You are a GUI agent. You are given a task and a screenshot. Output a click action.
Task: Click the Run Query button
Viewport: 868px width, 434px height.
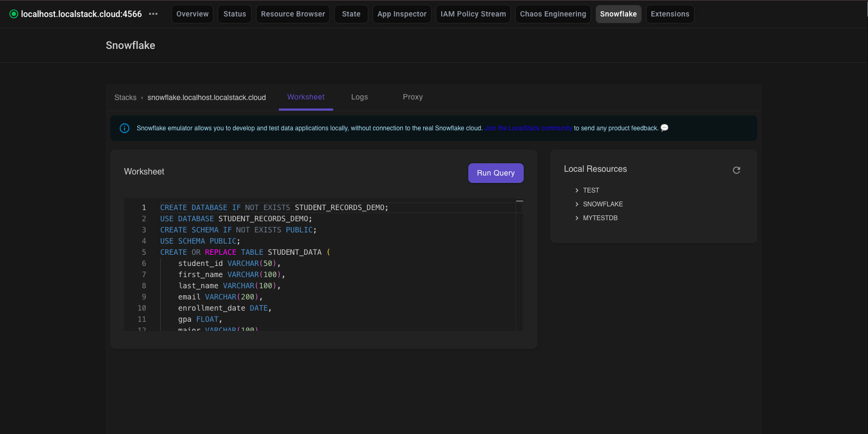pyautogui.click(x=496, y=173)
